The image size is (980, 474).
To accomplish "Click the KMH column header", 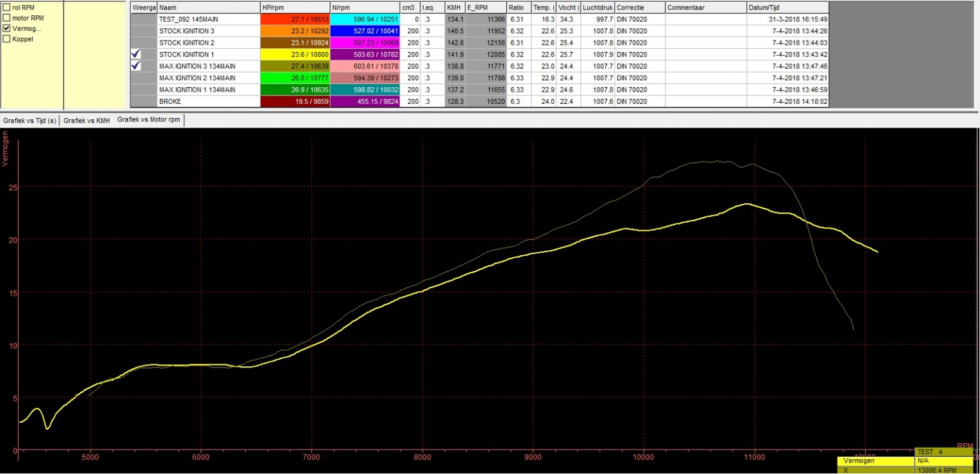I will coord(455,7).
